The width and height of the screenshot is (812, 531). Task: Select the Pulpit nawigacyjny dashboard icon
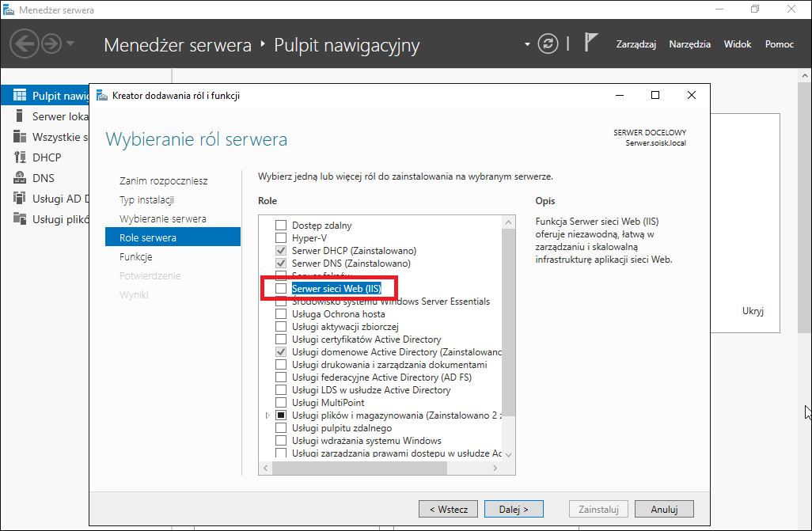click(20, 95)
